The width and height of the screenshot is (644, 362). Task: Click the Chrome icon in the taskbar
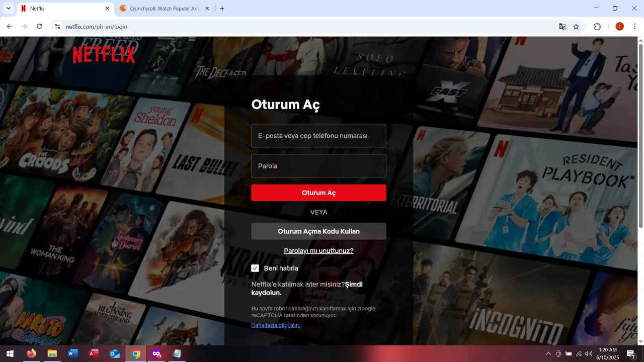[x=136, y=353]
